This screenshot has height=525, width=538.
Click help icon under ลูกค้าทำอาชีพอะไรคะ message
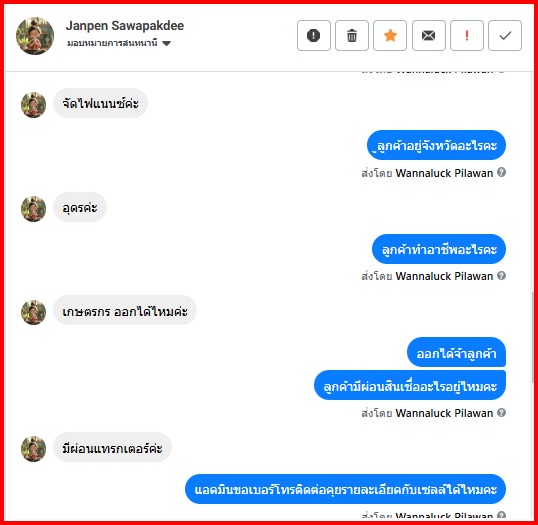tap(501, 276)
